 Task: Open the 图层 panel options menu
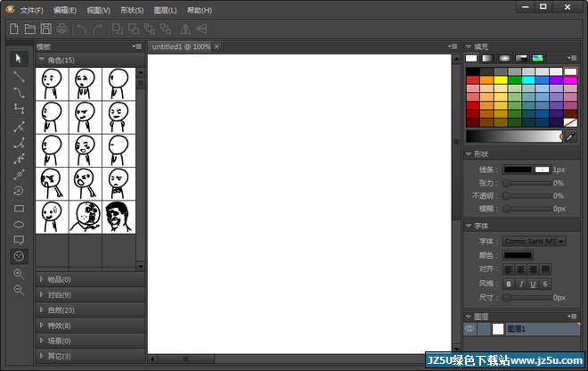point(572,317)
